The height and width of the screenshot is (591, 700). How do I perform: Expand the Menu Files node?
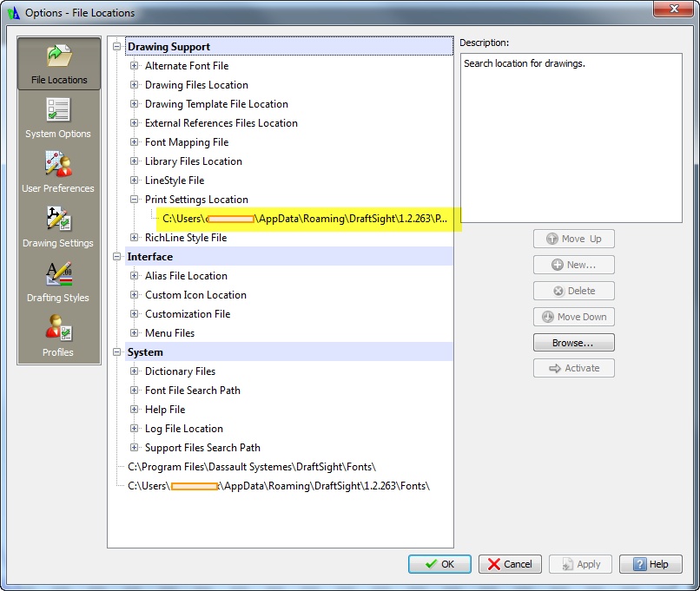tap(134, 333)
